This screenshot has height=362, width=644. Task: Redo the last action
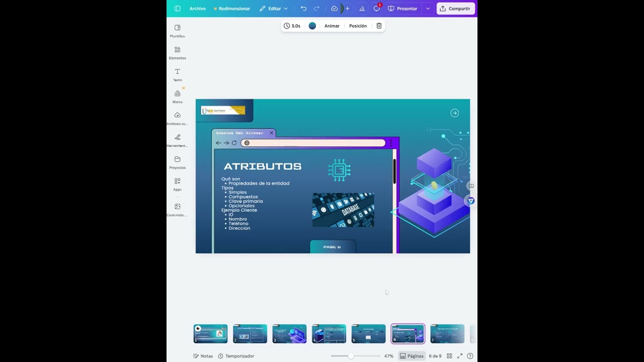click(316, 9)
